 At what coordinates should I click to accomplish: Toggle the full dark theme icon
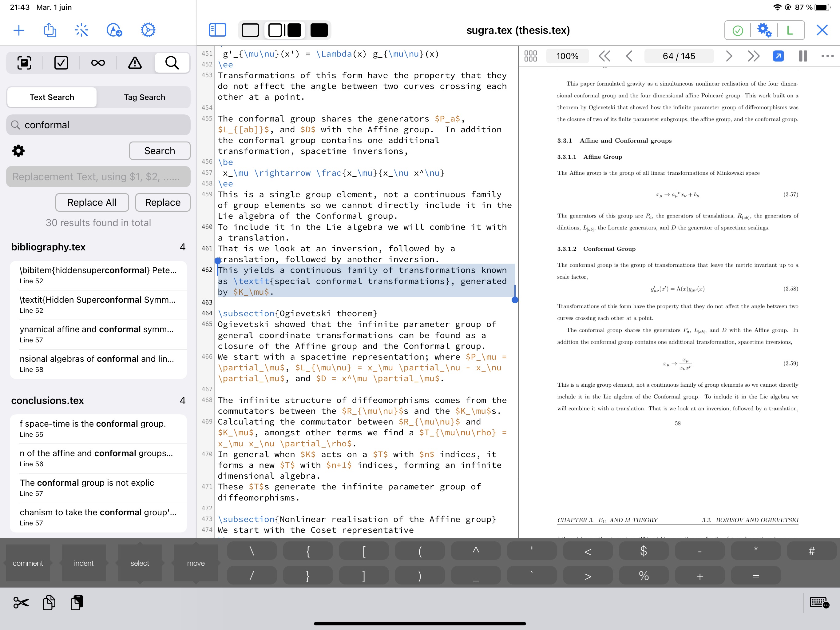(x=318, y=30)
